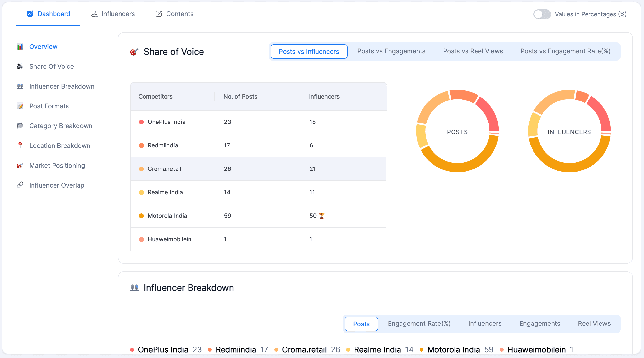The height and width of the screenshot is (358, 644).
Task: Click the Influencer Overlap link icon
Action: (20, 185)
